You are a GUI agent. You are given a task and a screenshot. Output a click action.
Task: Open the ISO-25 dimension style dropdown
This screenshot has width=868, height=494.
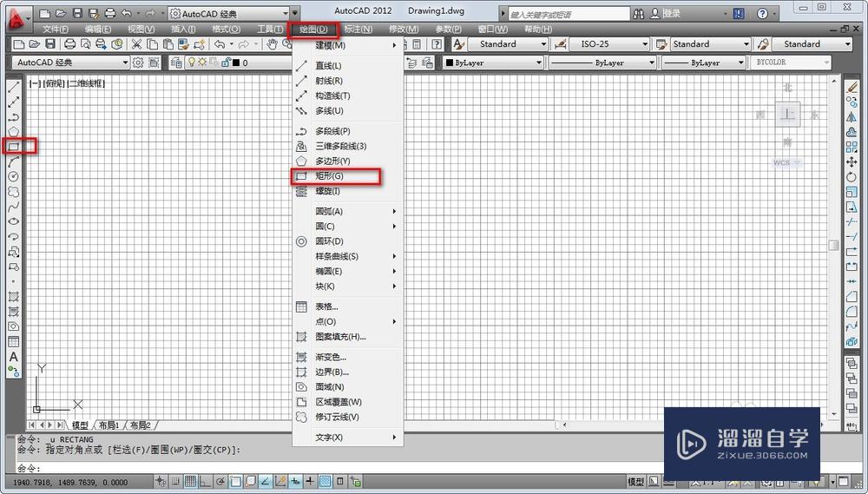click(608, 44)
